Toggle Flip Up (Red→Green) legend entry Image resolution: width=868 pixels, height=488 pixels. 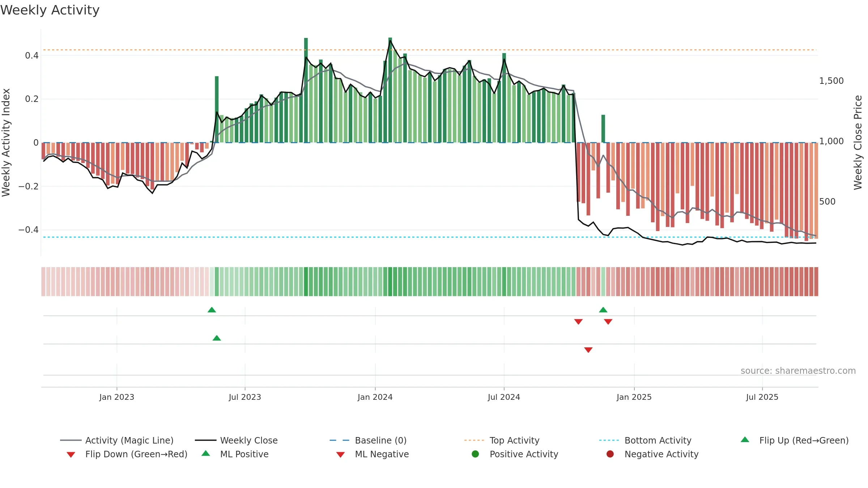pyautogui.click(x=795, y=440)
